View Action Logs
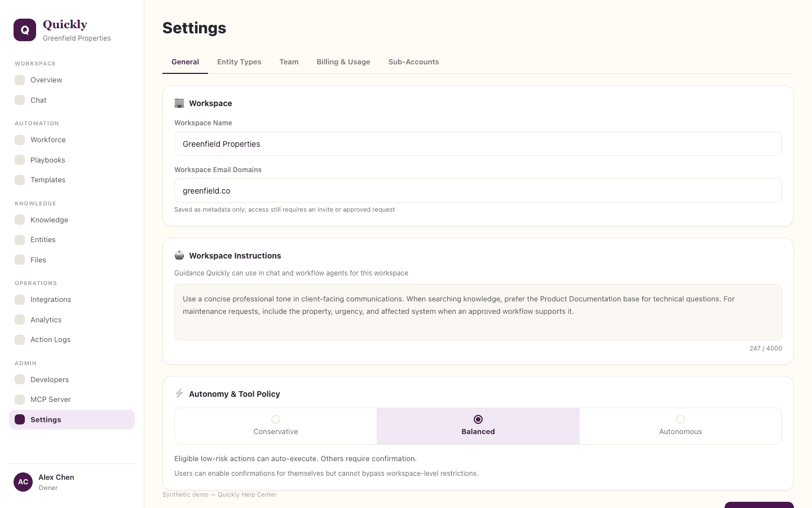 [72, 340]
